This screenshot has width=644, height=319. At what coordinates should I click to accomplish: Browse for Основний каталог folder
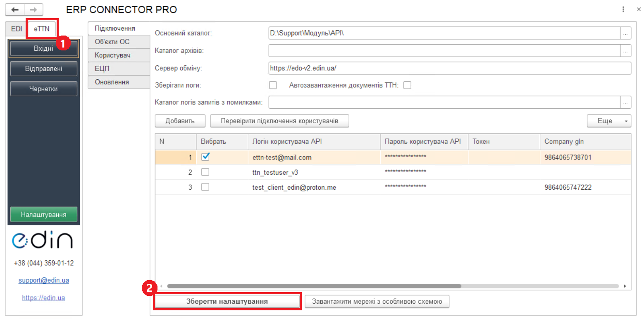[625, 33]
